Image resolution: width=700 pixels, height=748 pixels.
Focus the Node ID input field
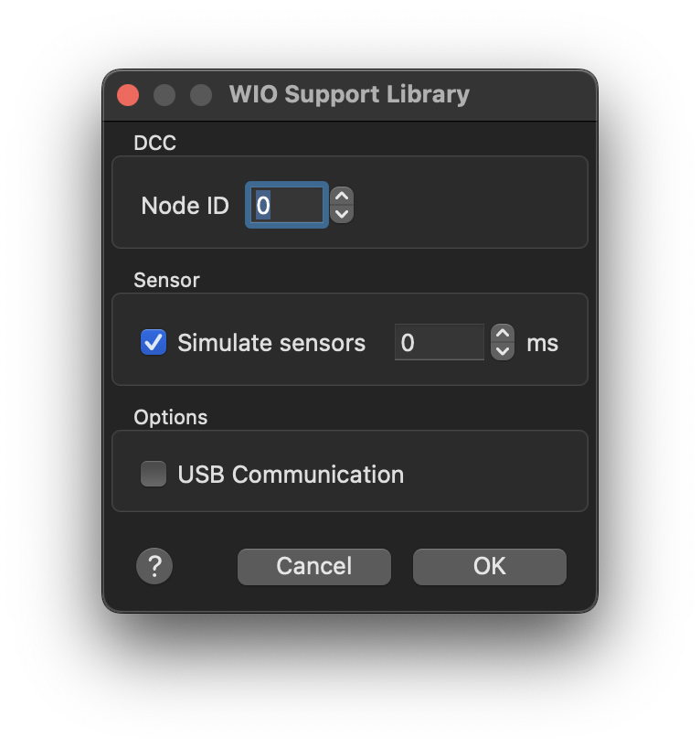tap(287, 206)
